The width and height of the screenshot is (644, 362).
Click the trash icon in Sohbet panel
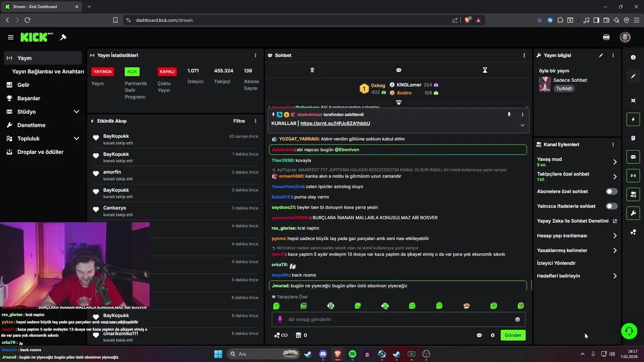point(312,70)
